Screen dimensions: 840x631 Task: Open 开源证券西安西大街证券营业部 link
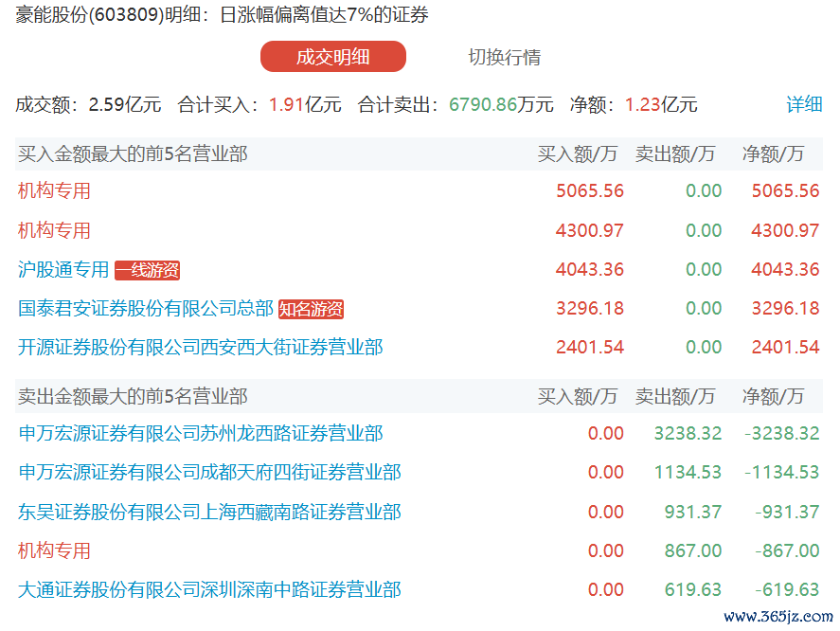click(201, 348)
